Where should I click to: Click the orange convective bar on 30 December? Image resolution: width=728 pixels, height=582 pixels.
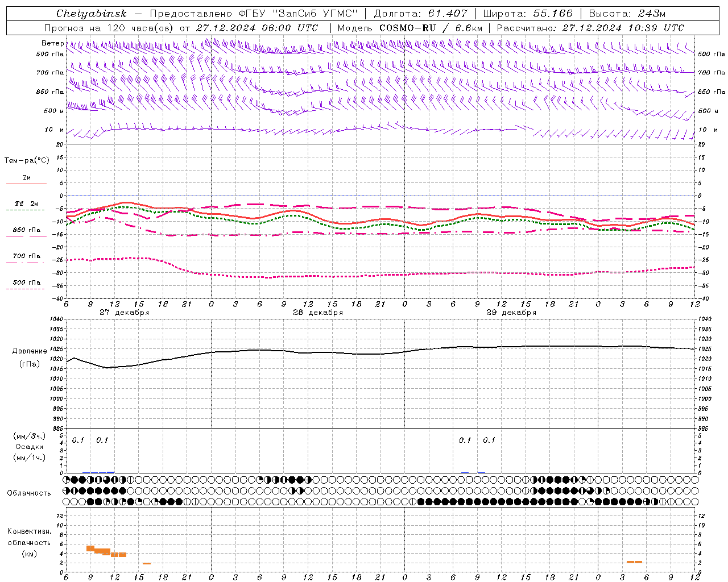(634, 562)
